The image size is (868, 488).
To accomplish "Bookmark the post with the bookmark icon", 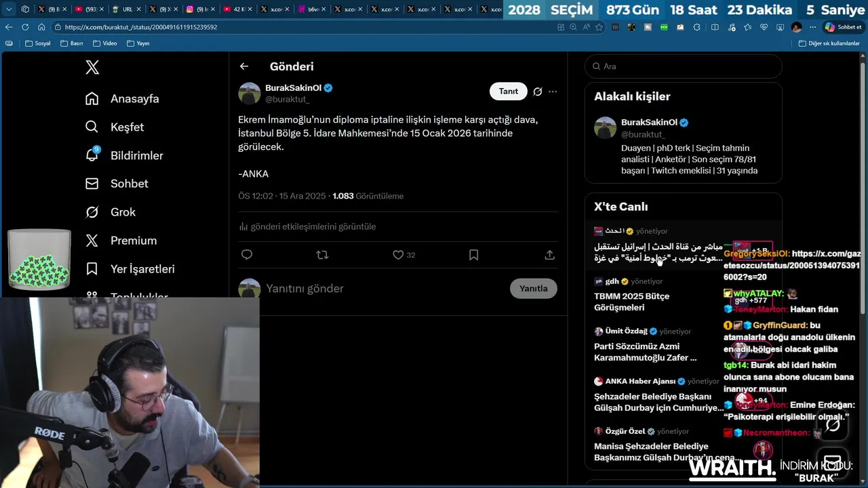I will [x=473, y=255].
